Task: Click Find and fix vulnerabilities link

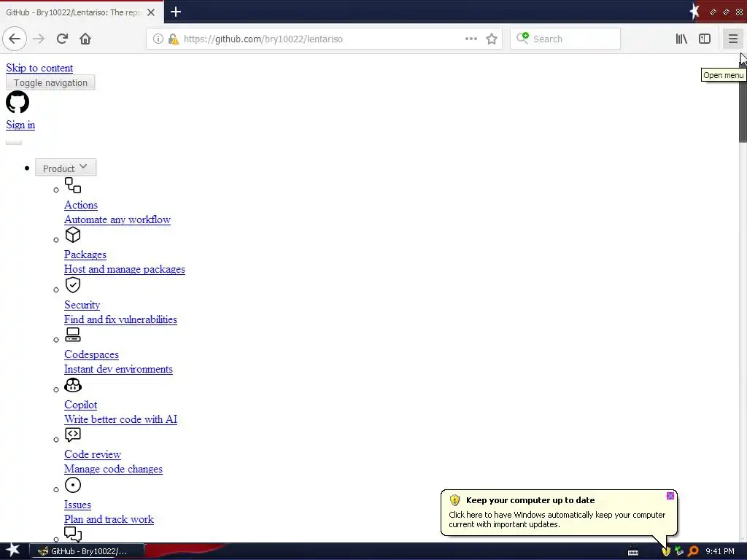Action: point(120,319)
